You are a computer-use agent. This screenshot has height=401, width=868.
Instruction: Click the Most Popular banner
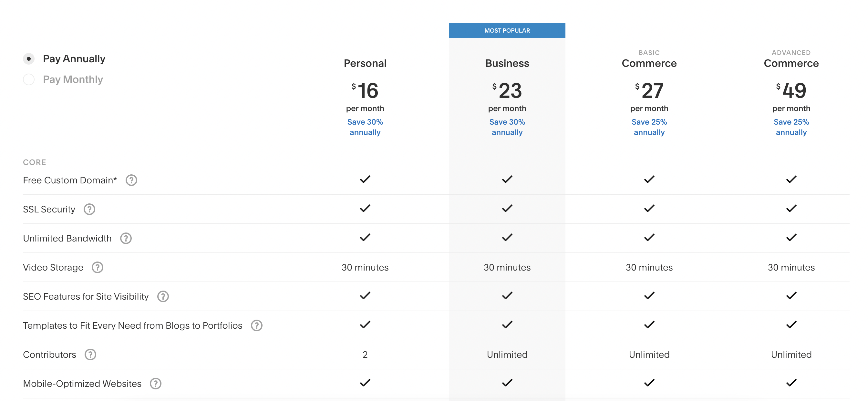click(507, 31)
